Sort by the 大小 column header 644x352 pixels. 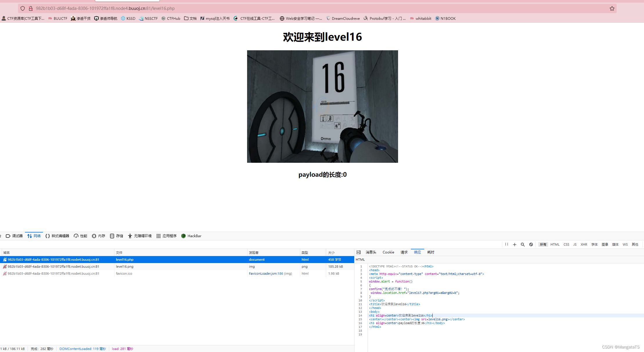(x=340, y=253)
